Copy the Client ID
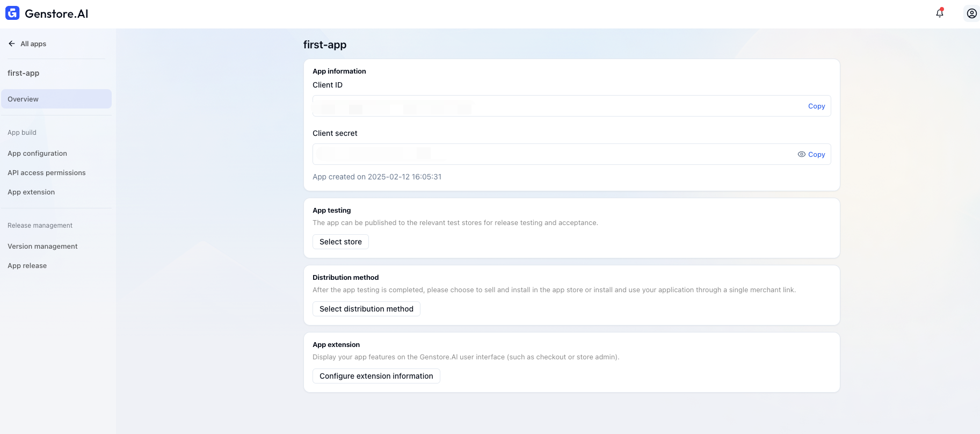Viewport: 980px width, 434px height. [x=816, y=106]
